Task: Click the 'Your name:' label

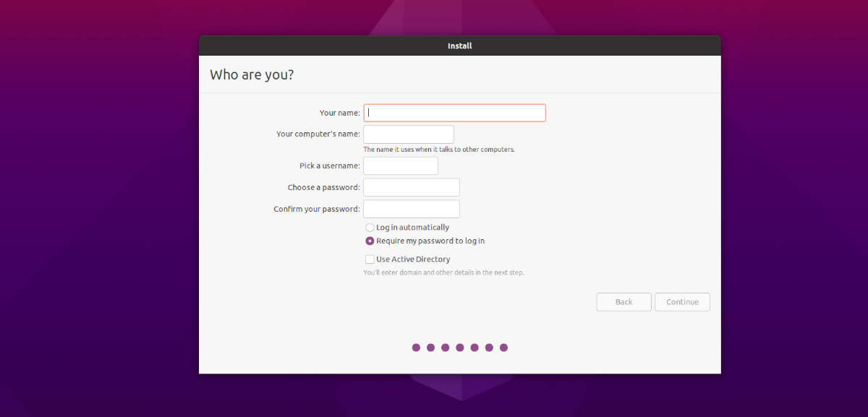Action: click(340, 113)
